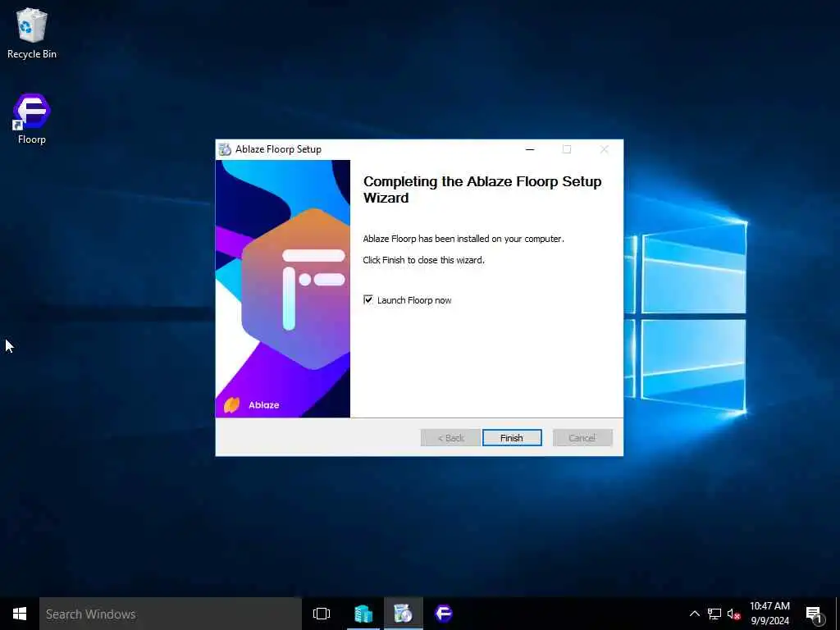This screenshot has width=840, height=630.
Task: Open Task View from the taskbar
Action: [322, 614]
